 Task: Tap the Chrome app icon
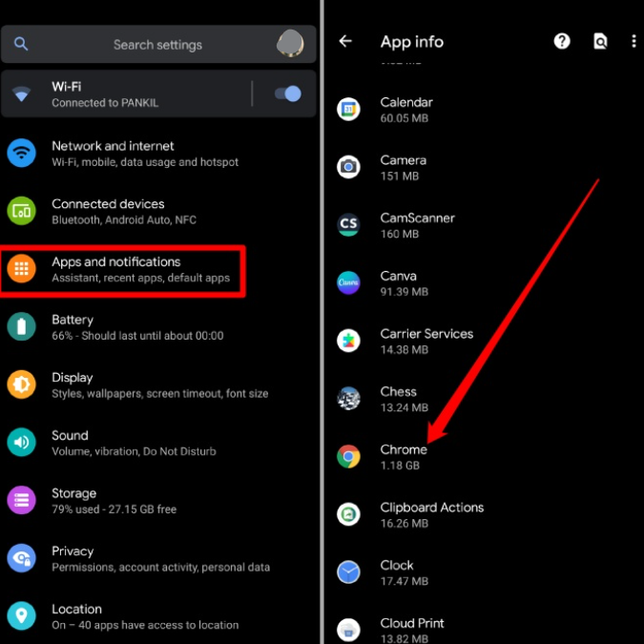[x=348, y=456]
